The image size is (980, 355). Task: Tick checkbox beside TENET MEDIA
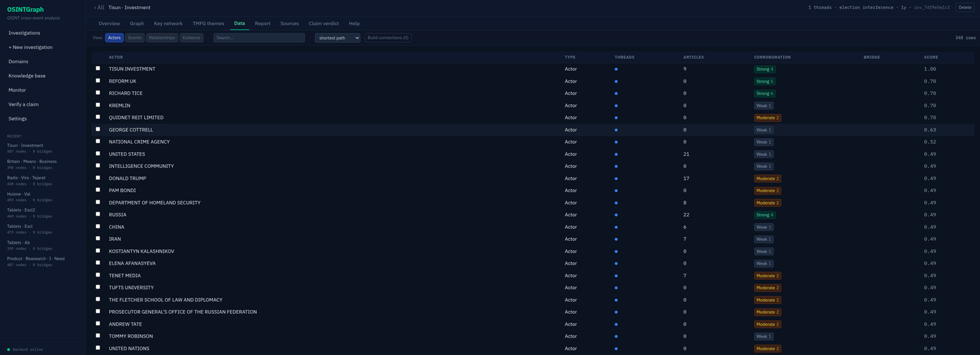tap(98, 275)
